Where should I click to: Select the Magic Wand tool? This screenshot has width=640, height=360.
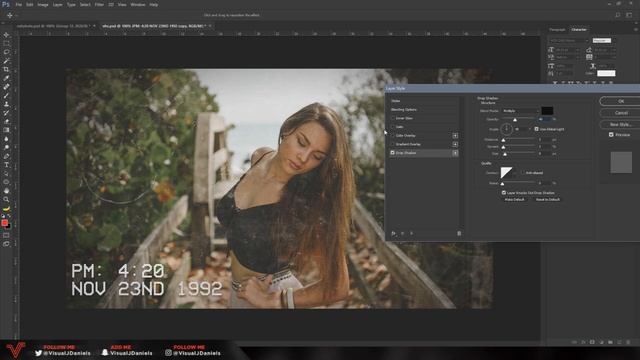click(6, 61)
